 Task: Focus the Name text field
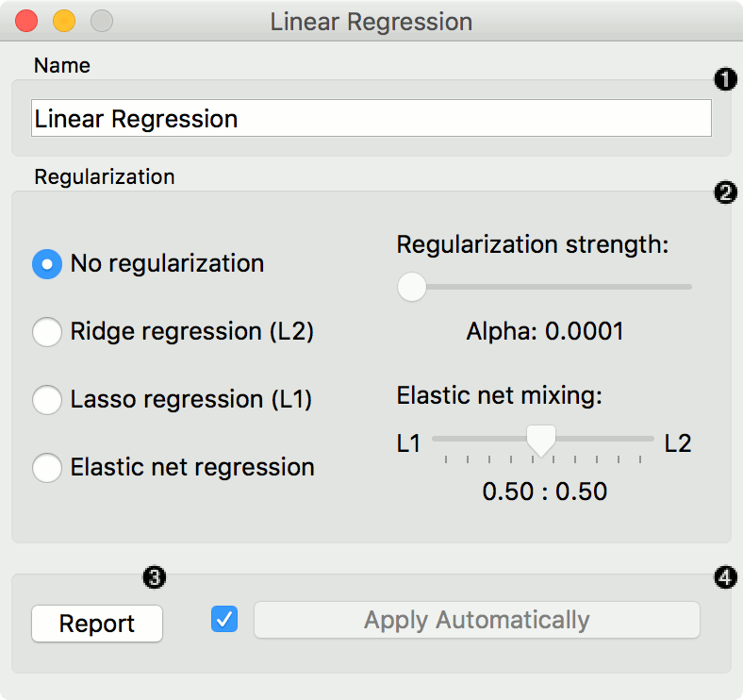tap(371, 119)
